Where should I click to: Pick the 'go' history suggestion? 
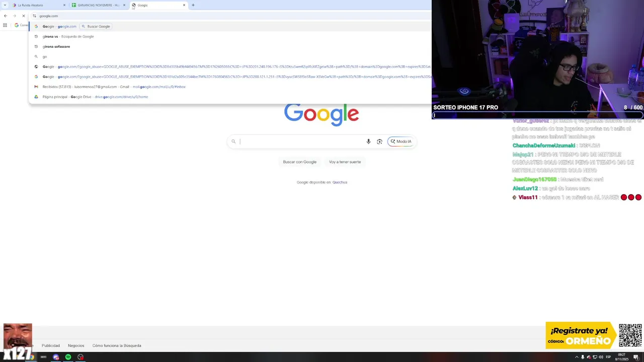pos(230,56)
